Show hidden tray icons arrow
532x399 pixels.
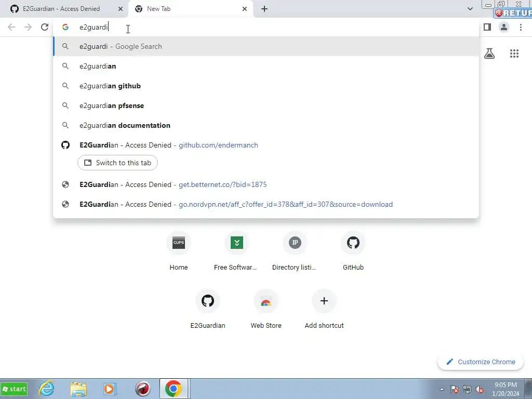coord(442,389)
